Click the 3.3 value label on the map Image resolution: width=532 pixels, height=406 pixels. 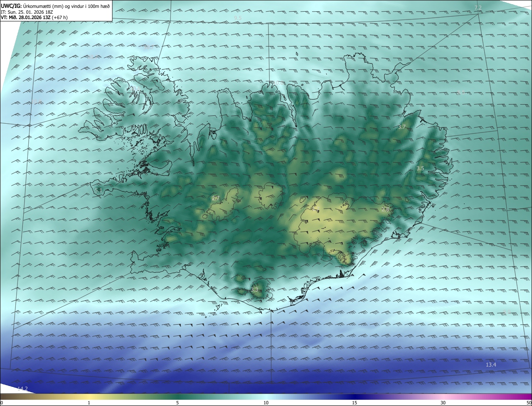254,289
